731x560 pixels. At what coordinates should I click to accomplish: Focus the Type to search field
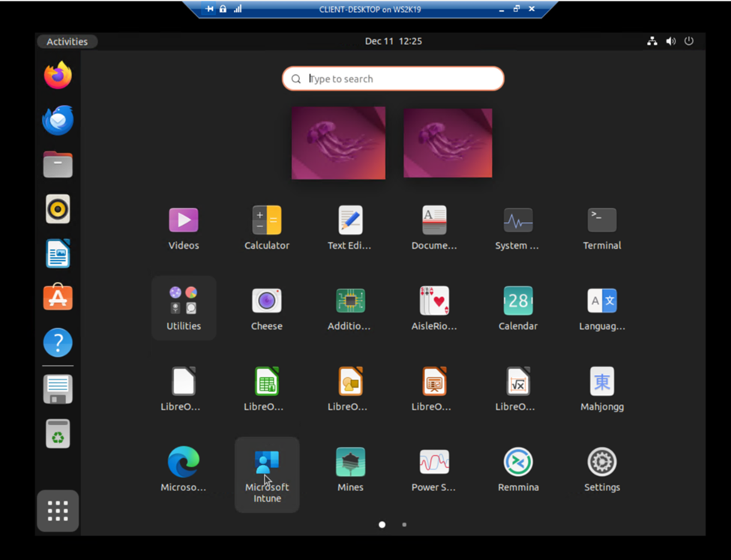393,78
